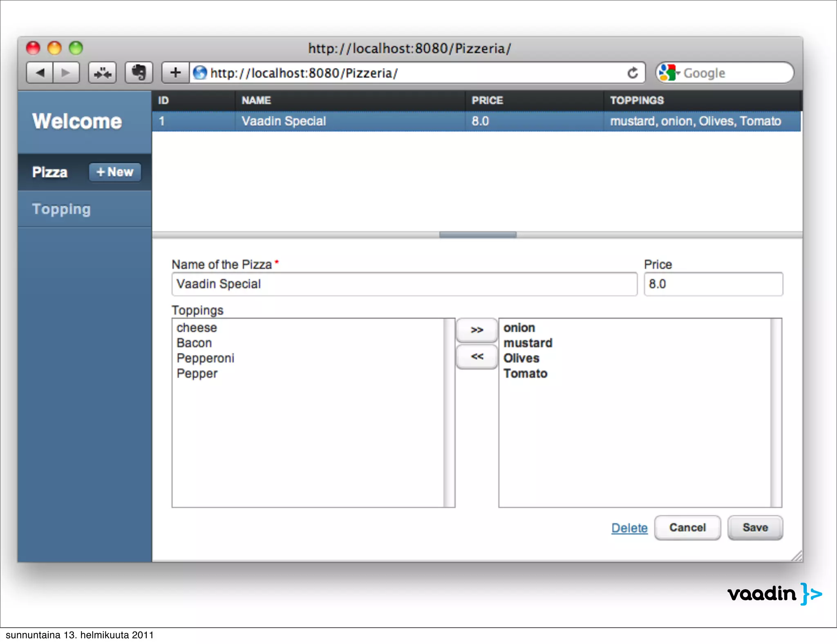
Task: Click the << remove topping button
Action: [x=477, y=357]
